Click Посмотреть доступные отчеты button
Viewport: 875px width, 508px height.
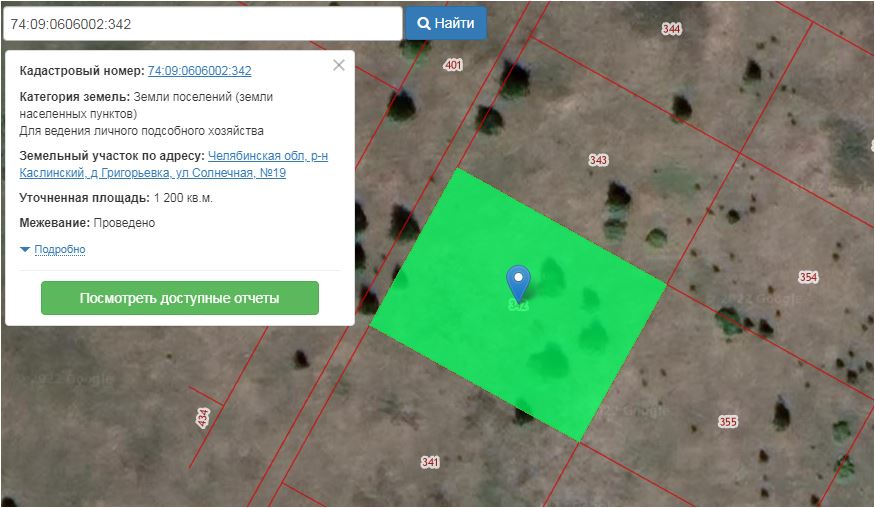coord(180,298)
